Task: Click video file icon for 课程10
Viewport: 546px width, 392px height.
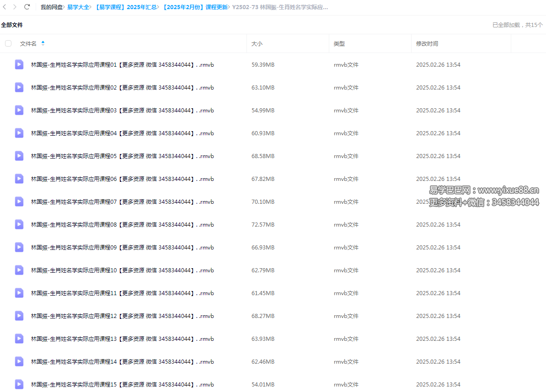Action: pos(19,270)
